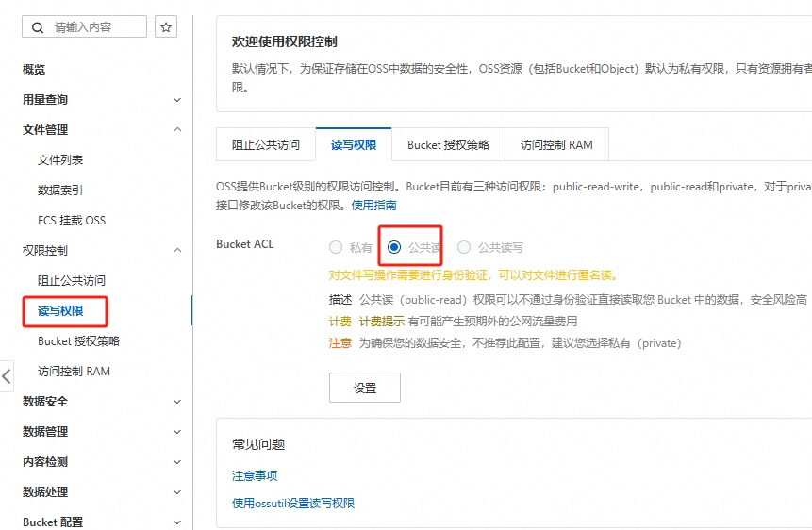Expand the Bucket 配置 menu chevron

click(177, 522)
